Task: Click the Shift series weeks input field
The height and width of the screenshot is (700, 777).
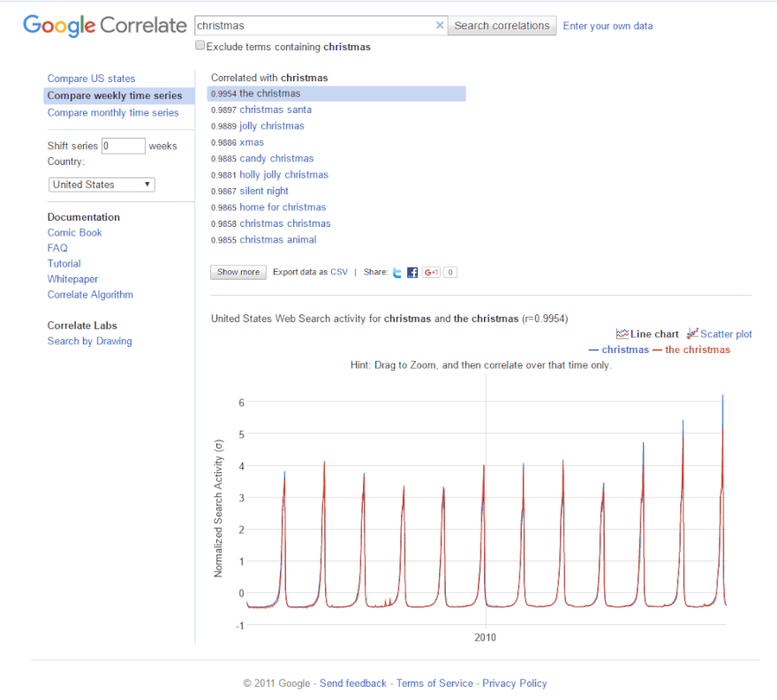Action: (x=124, y=146)
